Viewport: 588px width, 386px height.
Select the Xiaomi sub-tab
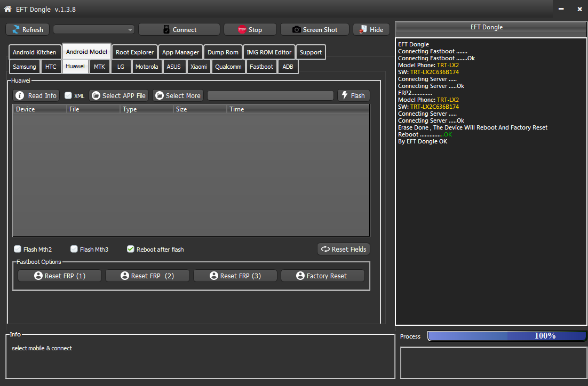(x=198, y=67)
